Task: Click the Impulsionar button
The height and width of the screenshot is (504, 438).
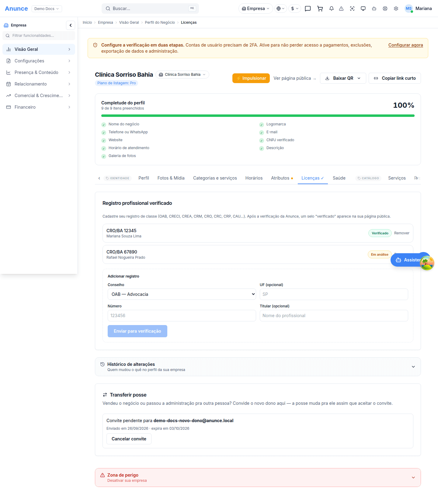Action: (251, 78)
